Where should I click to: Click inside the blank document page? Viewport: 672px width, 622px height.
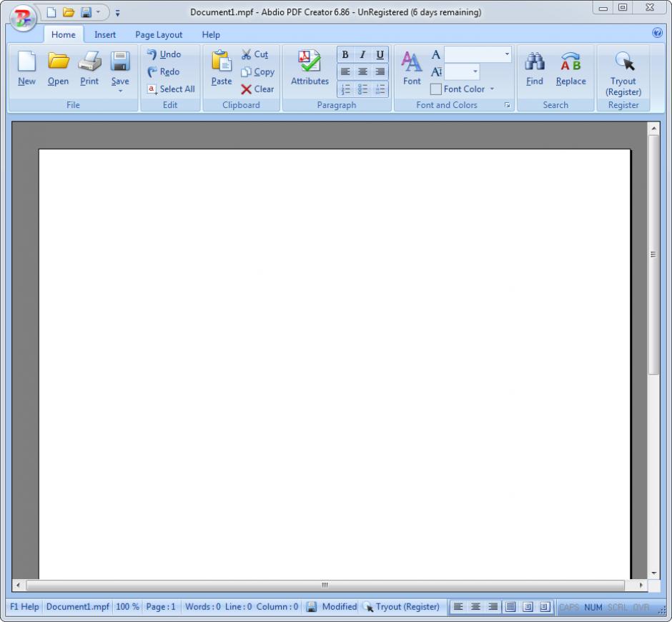click(x=335, y=365)
